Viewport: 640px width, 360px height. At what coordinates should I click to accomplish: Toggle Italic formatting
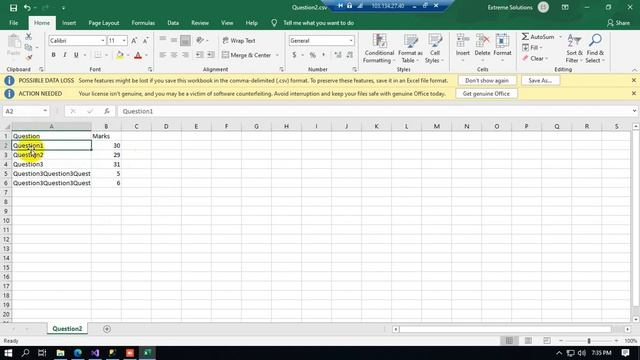click(x=64, y=55)
